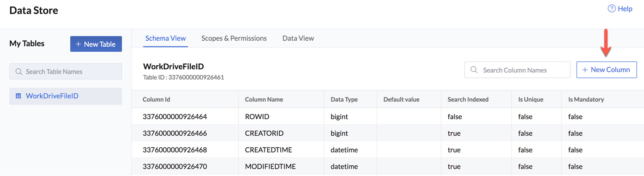Select column id 3376000000926466

pos(175,133)
